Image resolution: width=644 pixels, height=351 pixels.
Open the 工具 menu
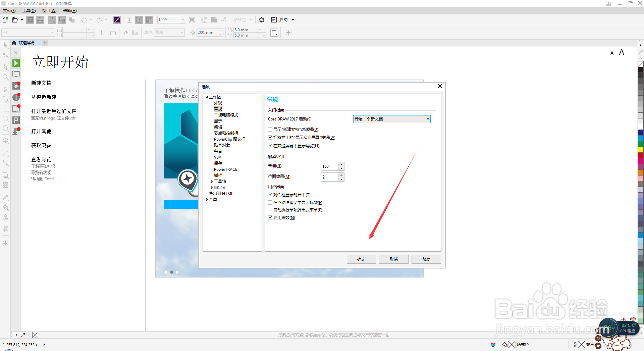(29, 10)
